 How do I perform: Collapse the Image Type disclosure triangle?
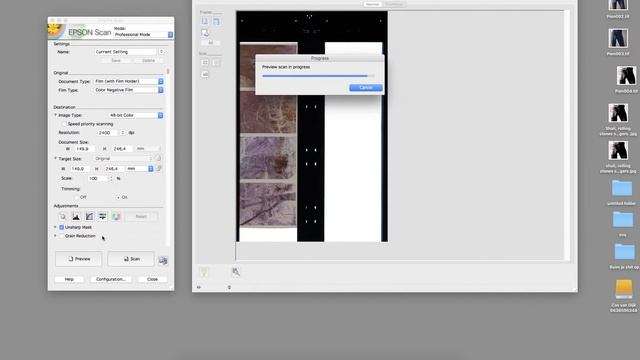pyautogui.click(x=56, y=115)
